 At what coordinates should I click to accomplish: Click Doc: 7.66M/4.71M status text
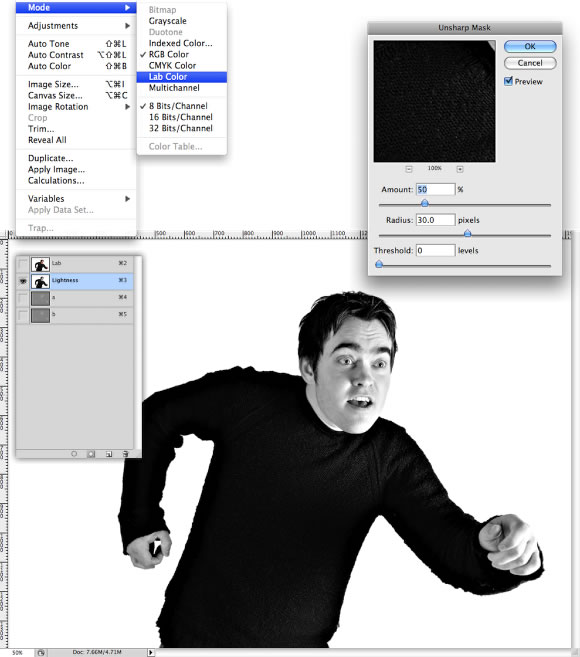pyautogui.click(x=97, y=652)
